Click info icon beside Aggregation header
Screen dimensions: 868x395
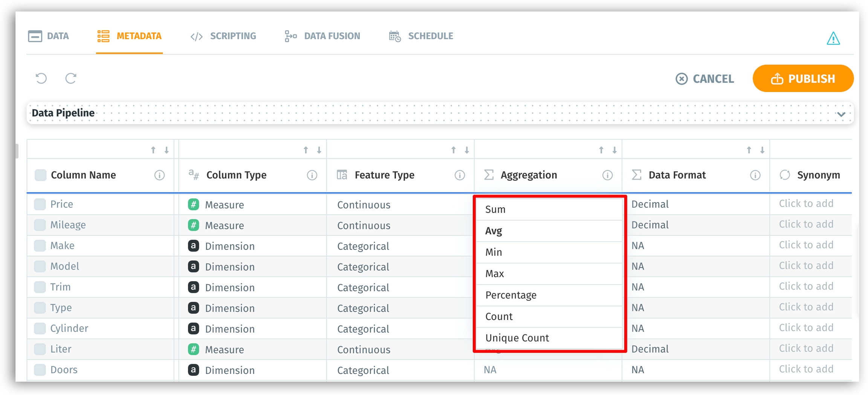[607, 175]
